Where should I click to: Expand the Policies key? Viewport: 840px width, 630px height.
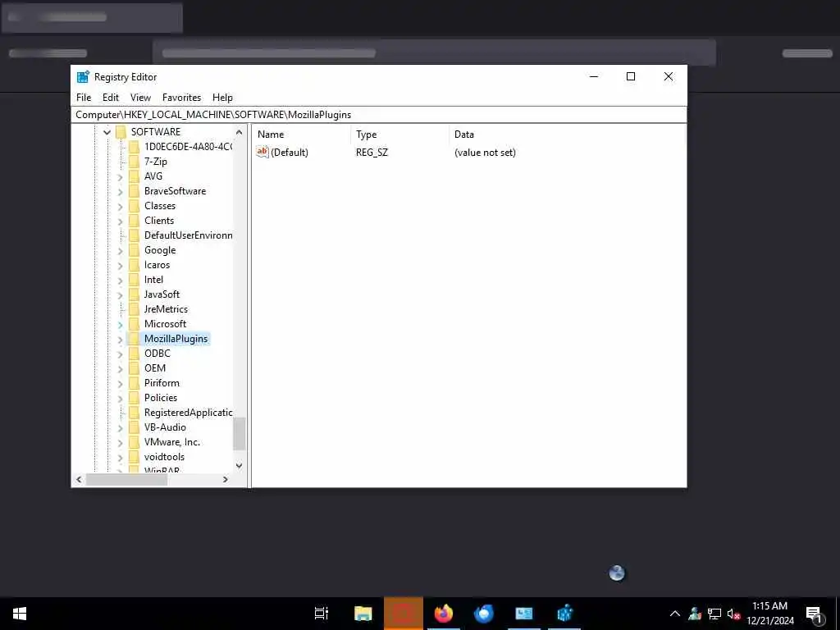point(120,398)
